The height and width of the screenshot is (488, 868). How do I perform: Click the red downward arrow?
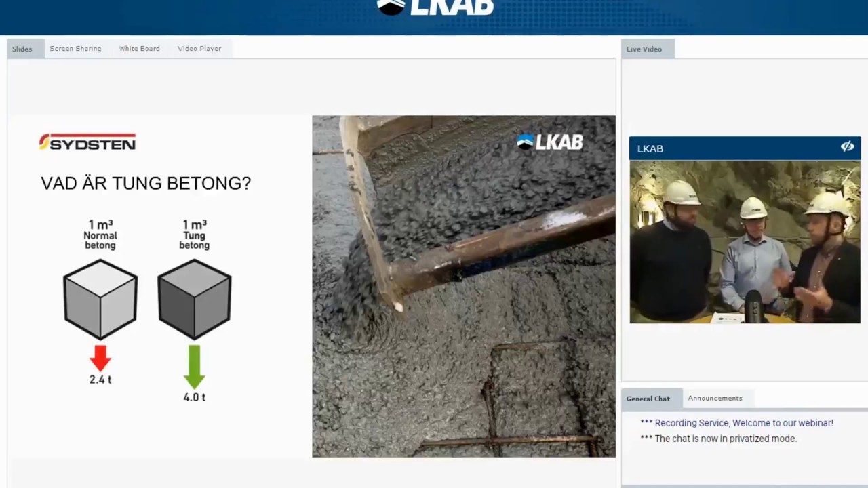click(x=100, y=358)
